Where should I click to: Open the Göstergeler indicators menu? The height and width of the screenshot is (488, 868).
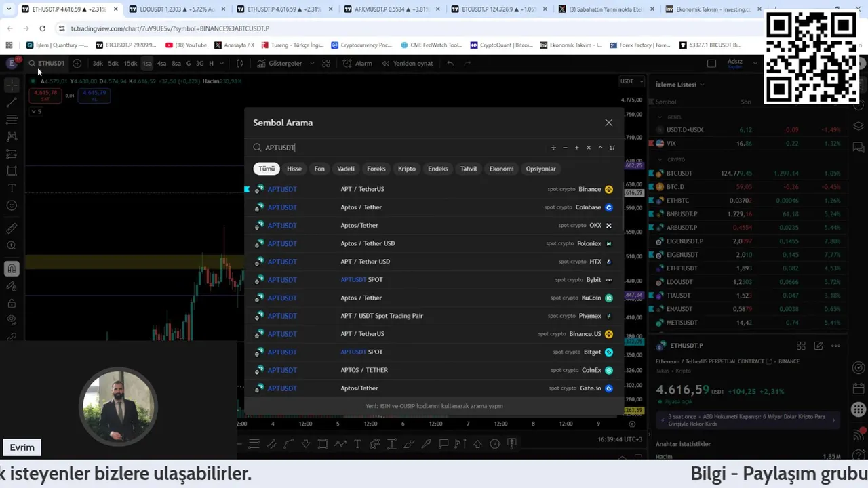(279, 63)
